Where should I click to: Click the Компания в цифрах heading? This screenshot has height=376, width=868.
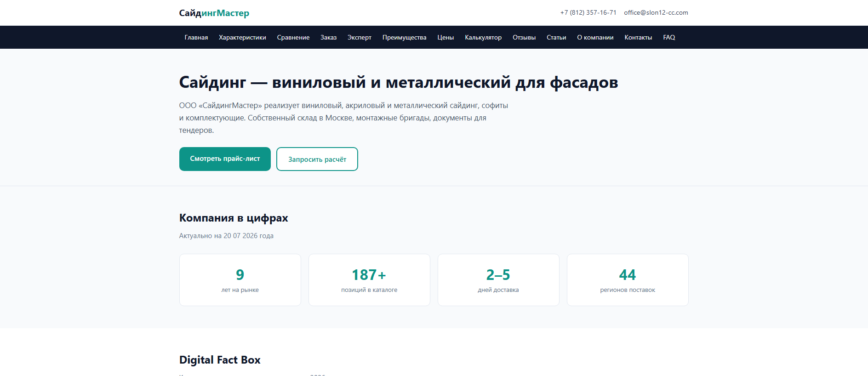tap(234, 218)
